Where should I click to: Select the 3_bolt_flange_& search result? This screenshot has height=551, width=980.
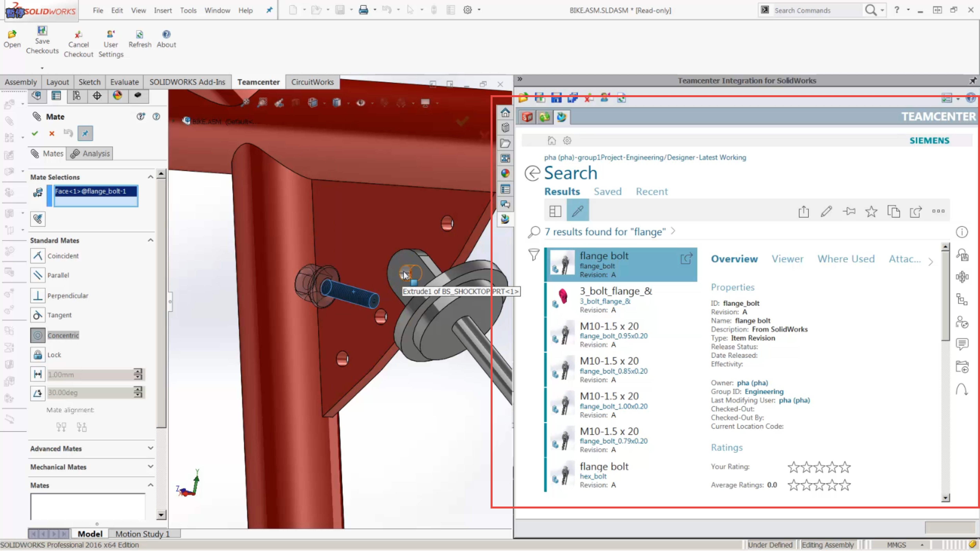coord(621,300)
